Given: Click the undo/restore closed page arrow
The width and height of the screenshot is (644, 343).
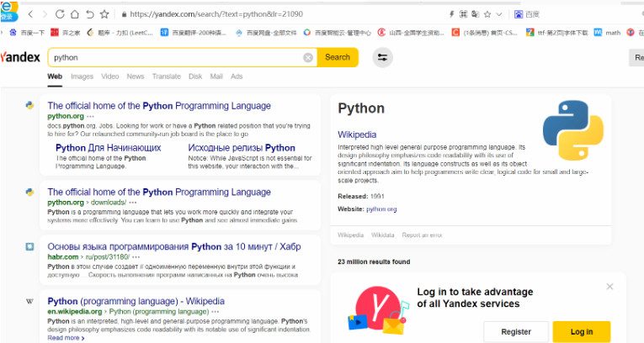Looking at the screenshot, I should (89, 14).
